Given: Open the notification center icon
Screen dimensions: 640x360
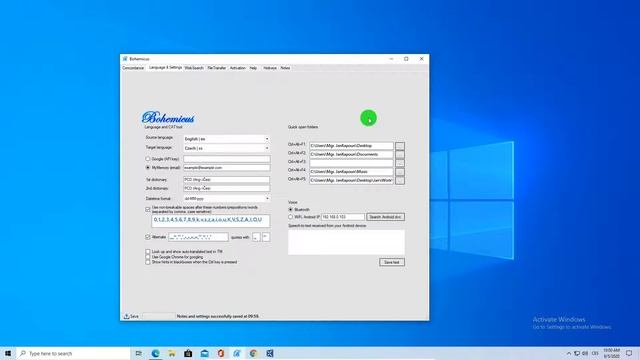Looking at the screenshot, I should point(629,353).
